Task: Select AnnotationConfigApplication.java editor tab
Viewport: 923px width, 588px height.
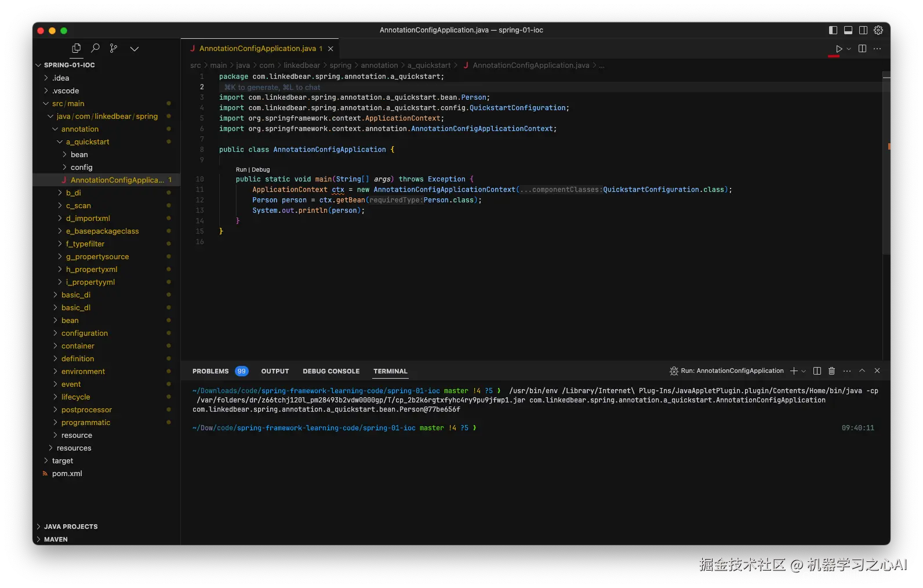Action: [x=260, y=49]
